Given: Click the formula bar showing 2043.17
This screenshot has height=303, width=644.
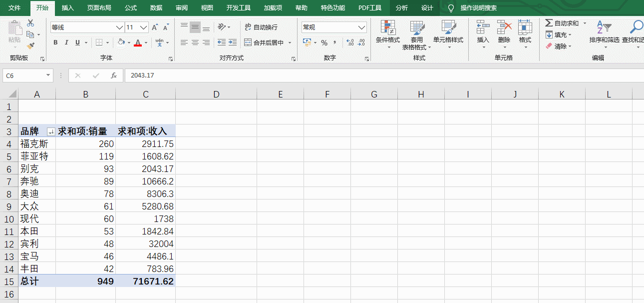Looking at the screenshot, I should tap(383, 75).
